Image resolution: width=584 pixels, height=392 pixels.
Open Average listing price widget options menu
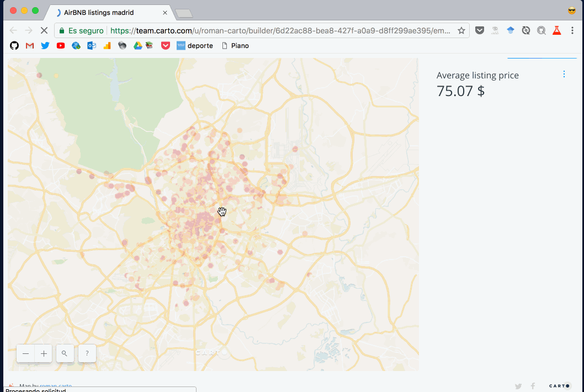564,74
